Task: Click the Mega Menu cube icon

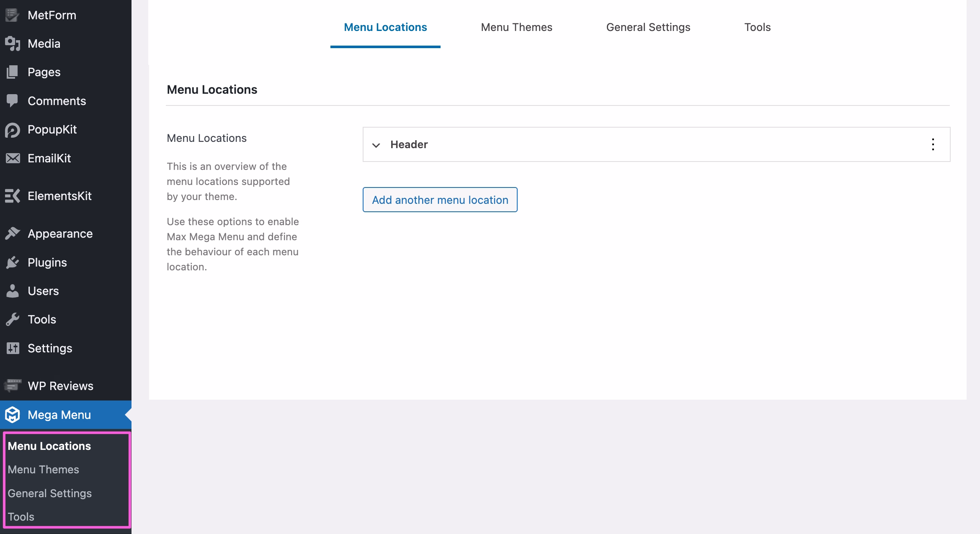Action: click(13, 415)
